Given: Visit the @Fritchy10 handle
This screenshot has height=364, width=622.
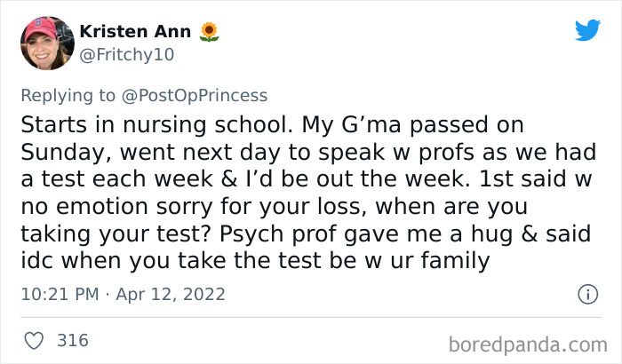Looking at the screenshot, I should tap(126, 54).
